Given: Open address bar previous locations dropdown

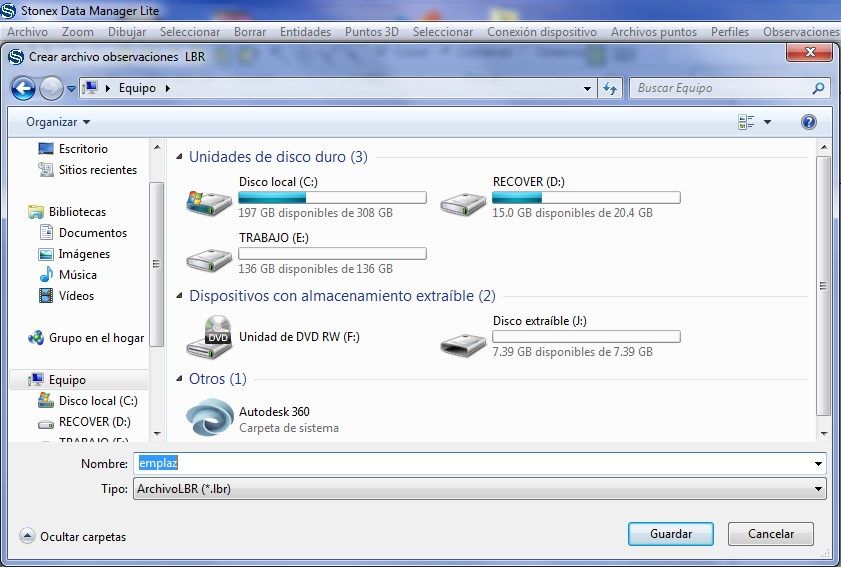Looking at the screenshot, I should tap(587, 89).
